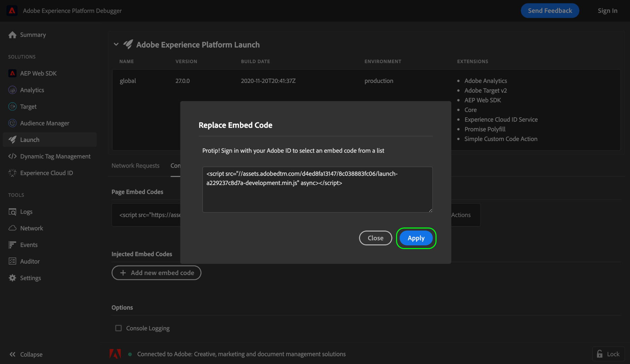This screenshot has height=364, width=630.
Task: Click the Send Feedback button
Action: 550,11
